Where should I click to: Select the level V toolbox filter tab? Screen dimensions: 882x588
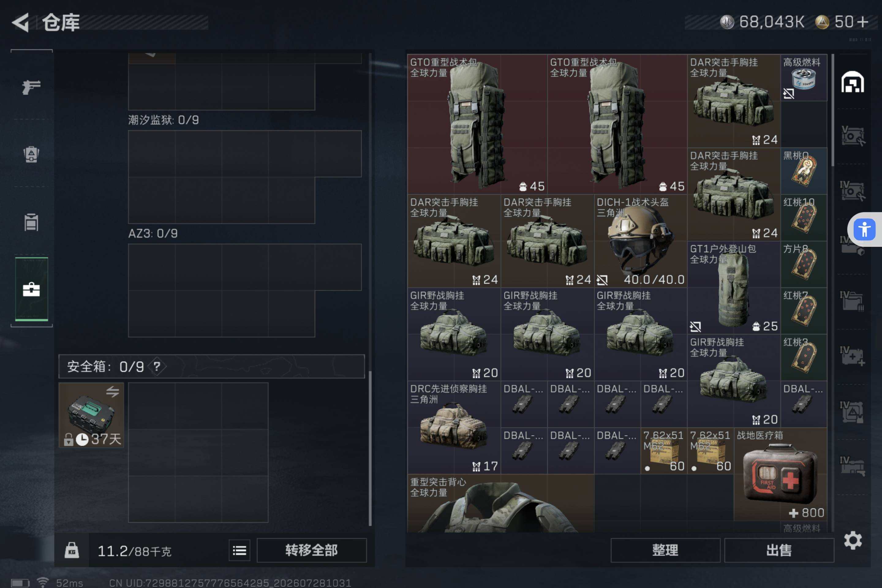852,136
